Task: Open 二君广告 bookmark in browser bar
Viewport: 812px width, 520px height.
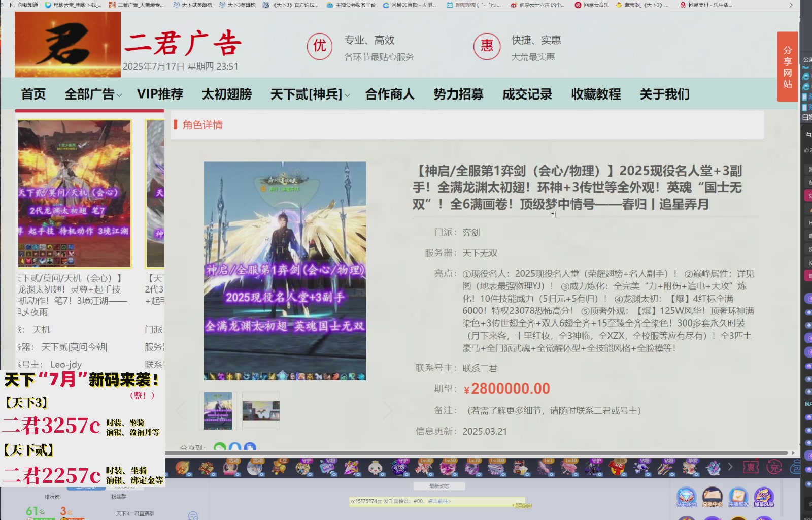Action: pos(137,5)
